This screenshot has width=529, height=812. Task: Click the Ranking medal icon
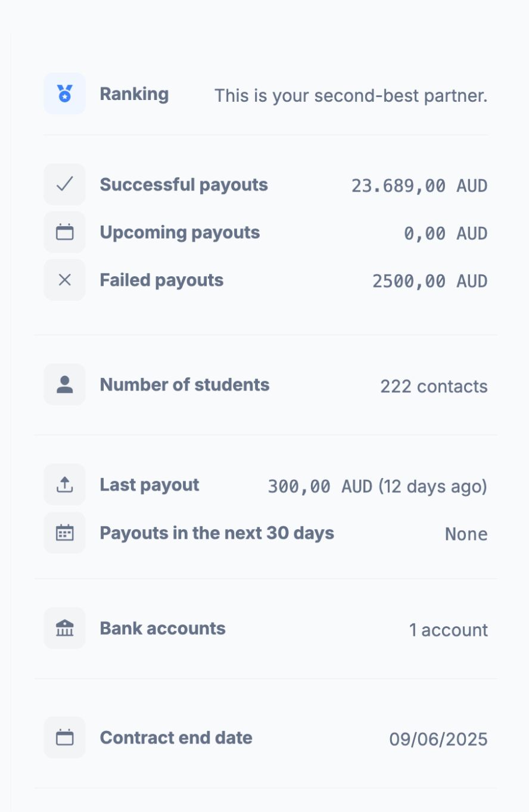(x=64, y=93)
